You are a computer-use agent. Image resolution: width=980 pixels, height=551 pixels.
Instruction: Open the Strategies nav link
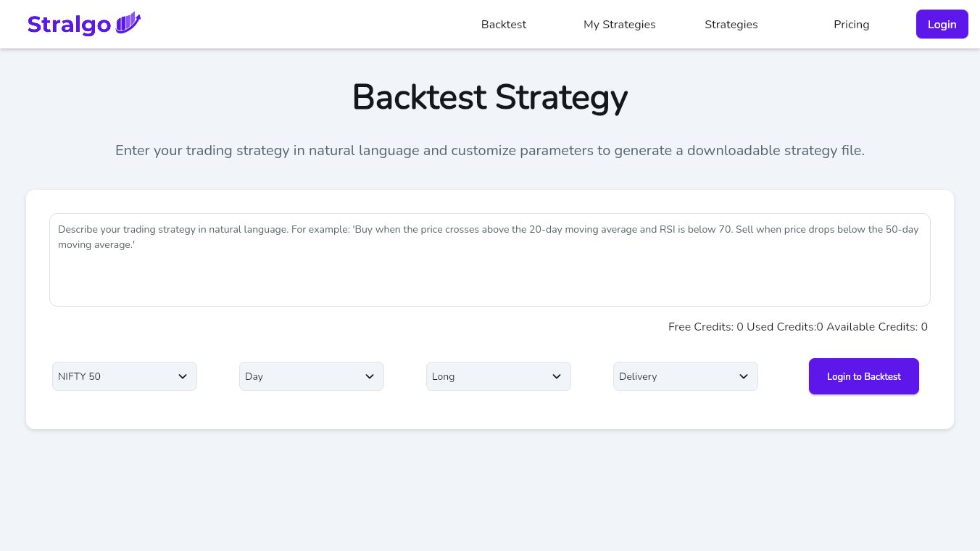[731, 25]
